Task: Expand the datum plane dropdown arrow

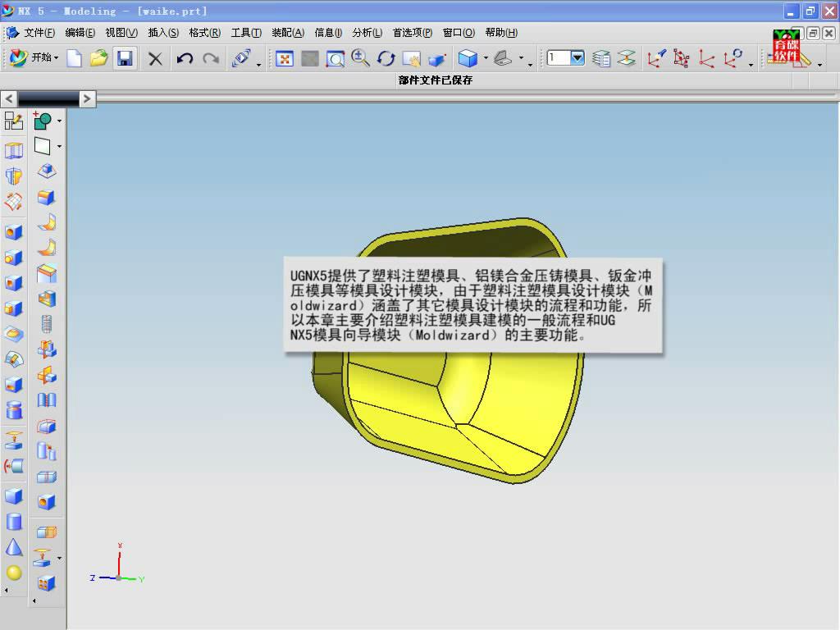Action: pos(59,146)
